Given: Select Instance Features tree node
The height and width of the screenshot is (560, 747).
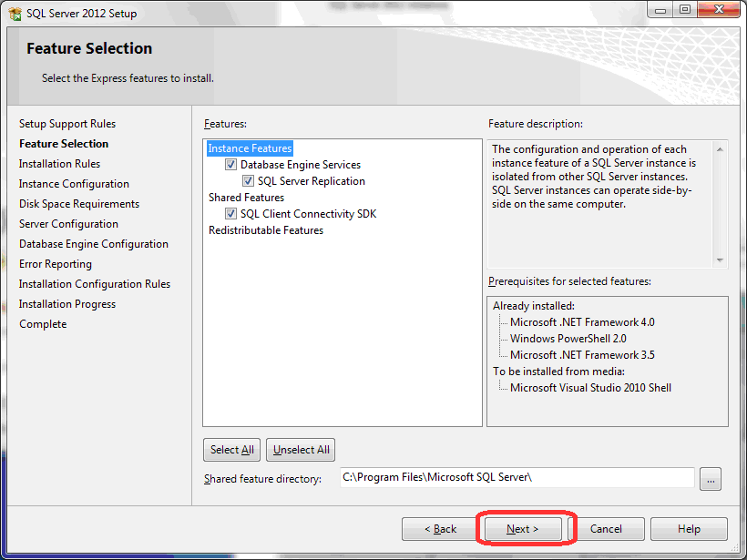Looking at the screenshot, I should pos(250,148).
